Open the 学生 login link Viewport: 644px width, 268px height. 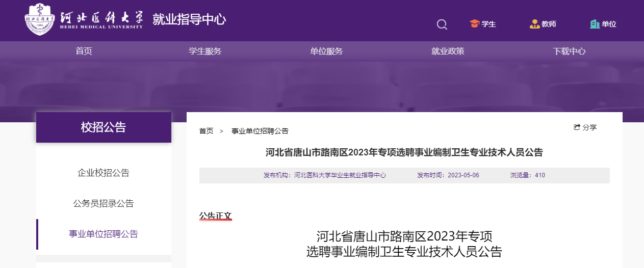coord(489,24)
